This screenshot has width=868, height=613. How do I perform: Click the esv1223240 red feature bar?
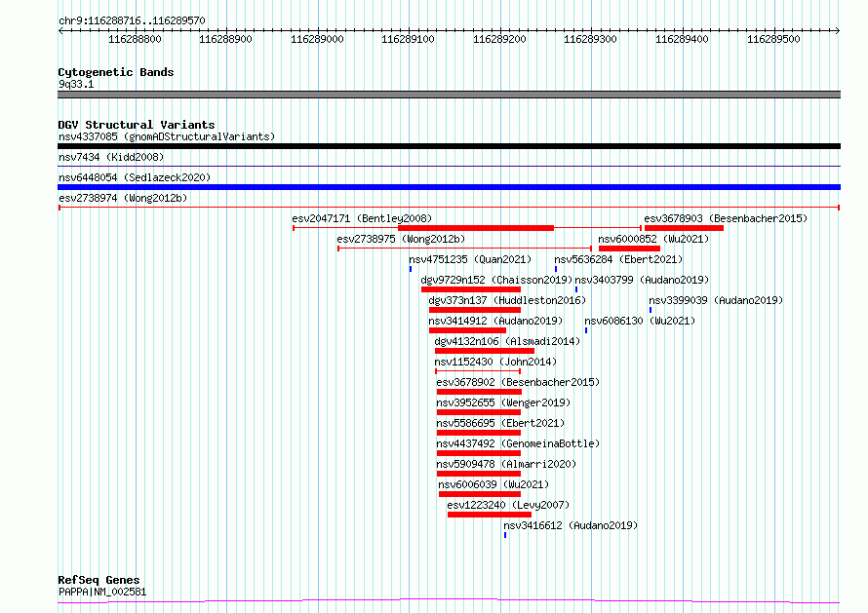(490, 515)
